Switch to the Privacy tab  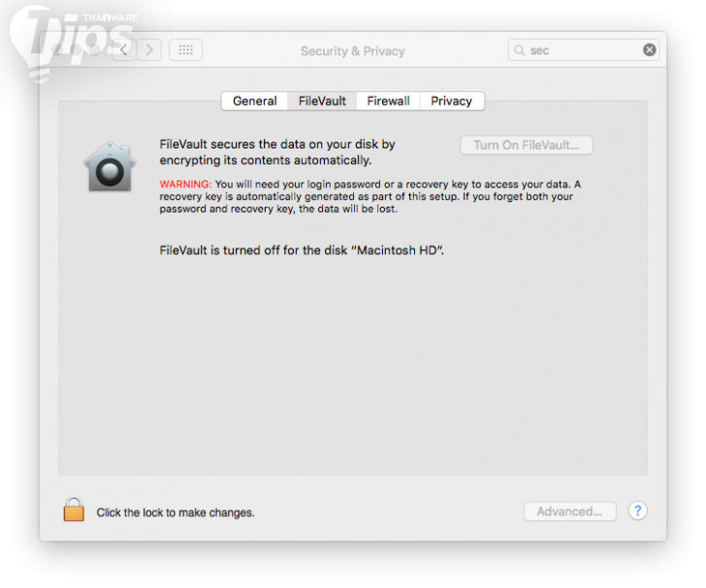452,101
